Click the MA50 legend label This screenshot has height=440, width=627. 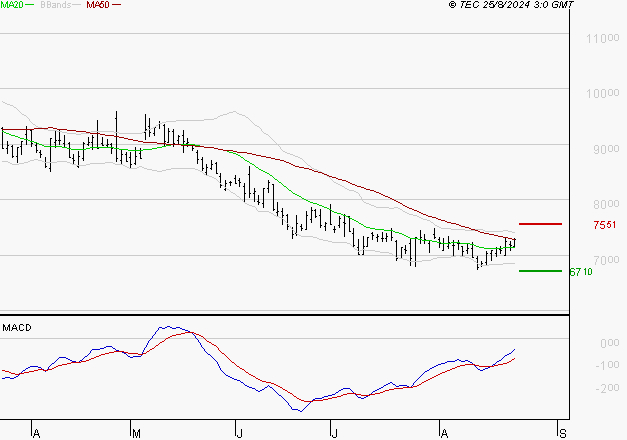click(x=98, y=5)
